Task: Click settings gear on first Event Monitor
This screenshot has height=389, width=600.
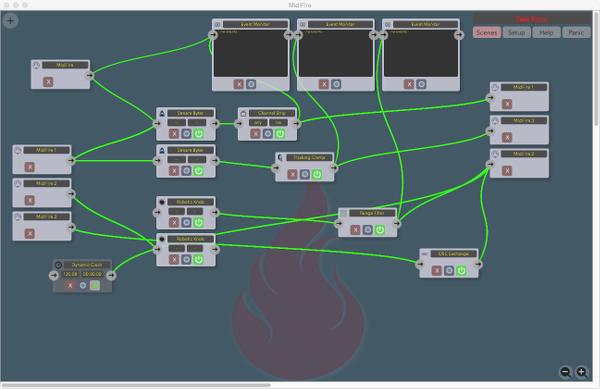Action: pyautogui.click(x=251, y=84)
